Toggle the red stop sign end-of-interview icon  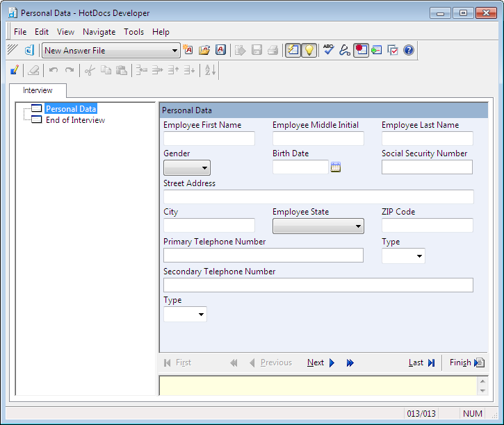pos(361,51)
